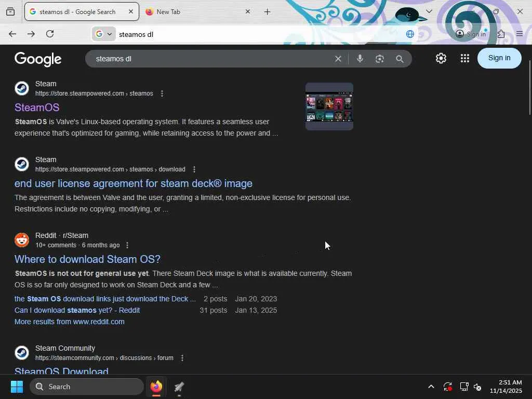
Task: Click the translate page globe icon in address bar
Action: click(410, 34)
